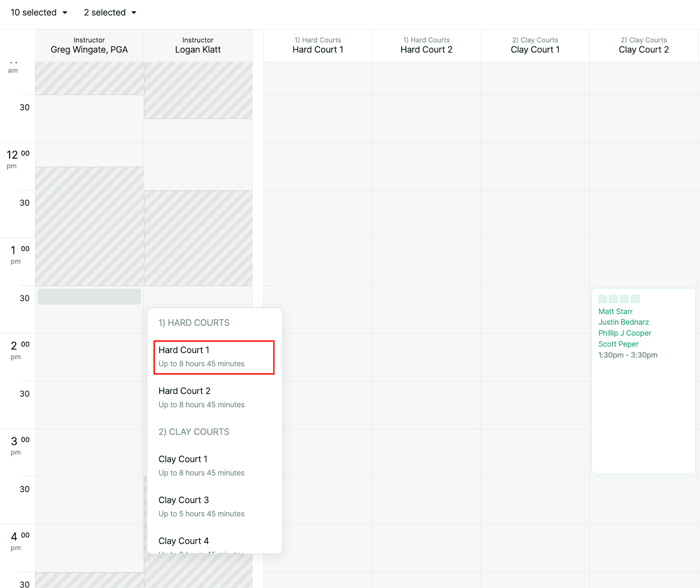Click Greg Wingate, PGA instructor header

click(89, 45)
